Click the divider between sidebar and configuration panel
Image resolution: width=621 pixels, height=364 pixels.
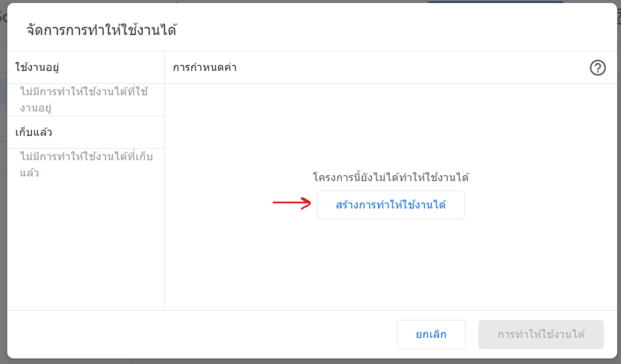coord(164,181)
